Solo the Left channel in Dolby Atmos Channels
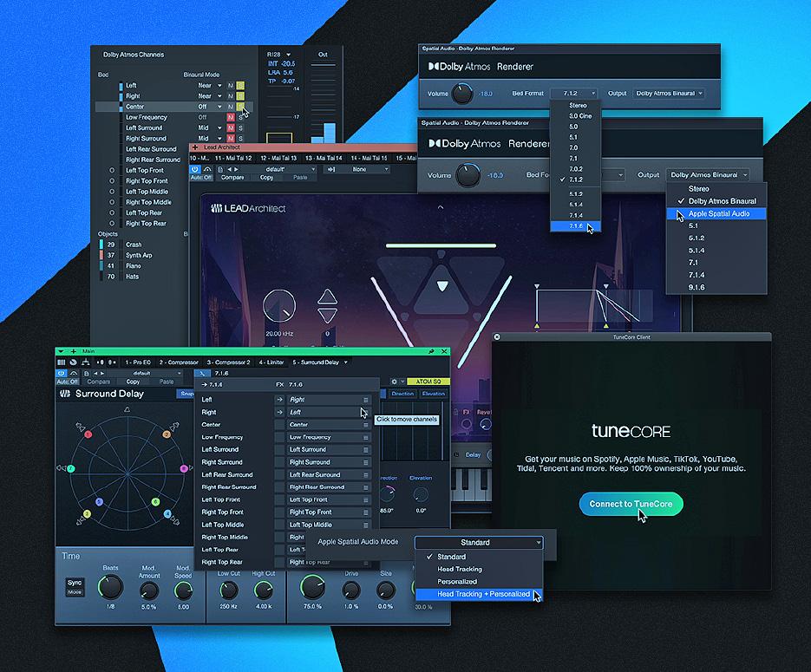The width and height of the screenshot is (811, 672). tap(240, 85)
